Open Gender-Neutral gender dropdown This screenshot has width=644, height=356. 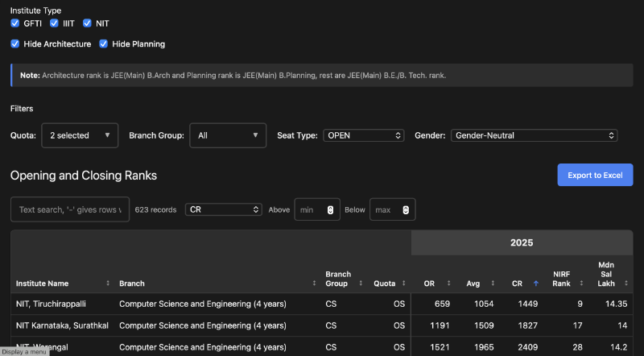(x=534, y=135)
